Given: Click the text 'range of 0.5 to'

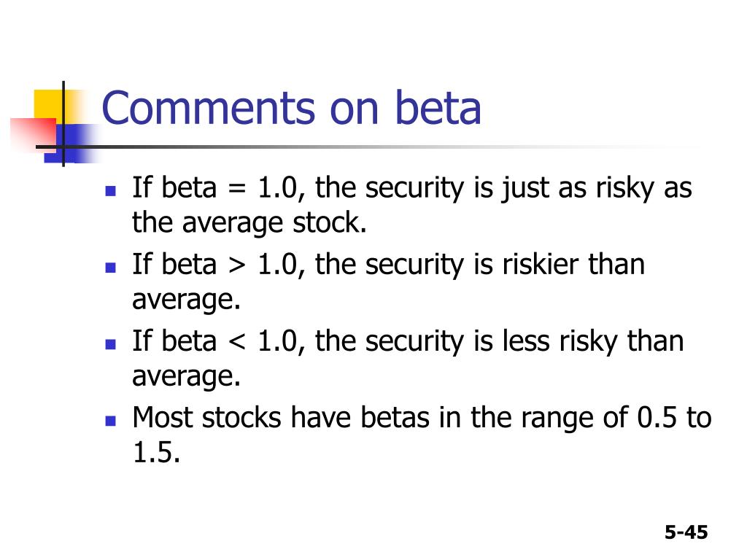Looking at the screenshot, I should 616,418.
